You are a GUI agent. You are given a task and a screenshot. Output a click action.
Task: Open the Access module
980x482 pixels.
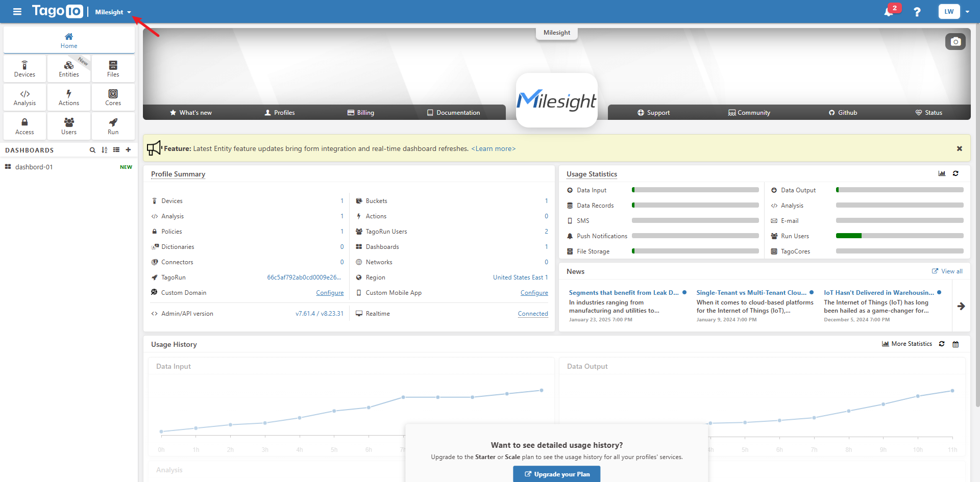click(24, 126)
